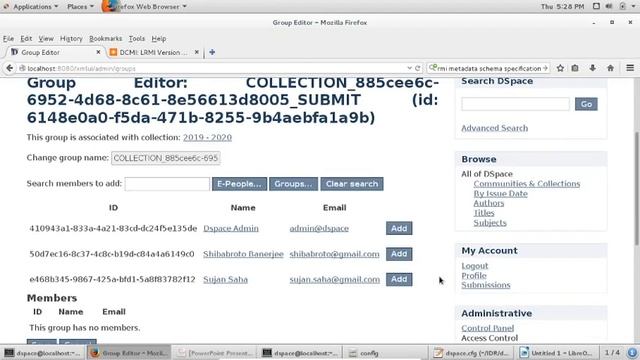Screen dimensions: 640x360
Task: Open the admin@dspace email link
Action: tap(319, 228)
